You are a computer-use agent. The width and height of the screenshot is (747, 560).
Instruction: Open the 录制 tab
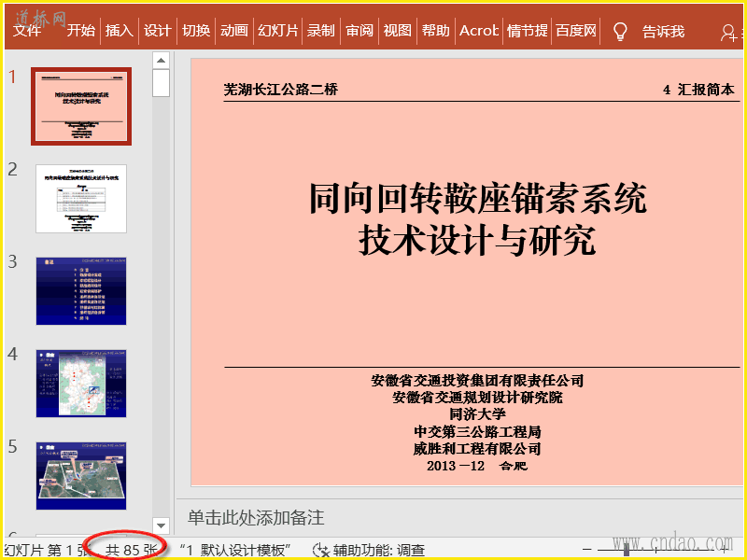point(320,31)
